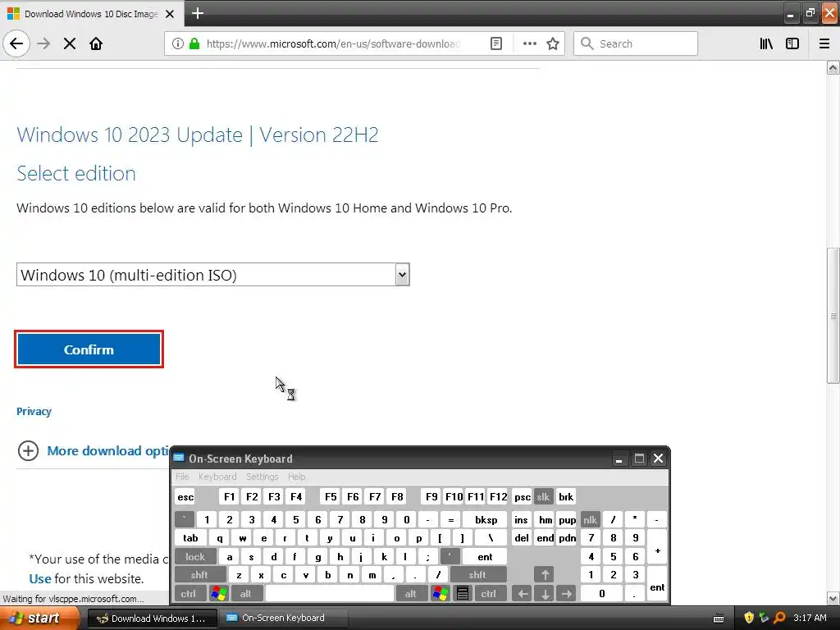The image size is (840, 630).
Task: Open Firefox hamburger menu
Action: [824, 44]
